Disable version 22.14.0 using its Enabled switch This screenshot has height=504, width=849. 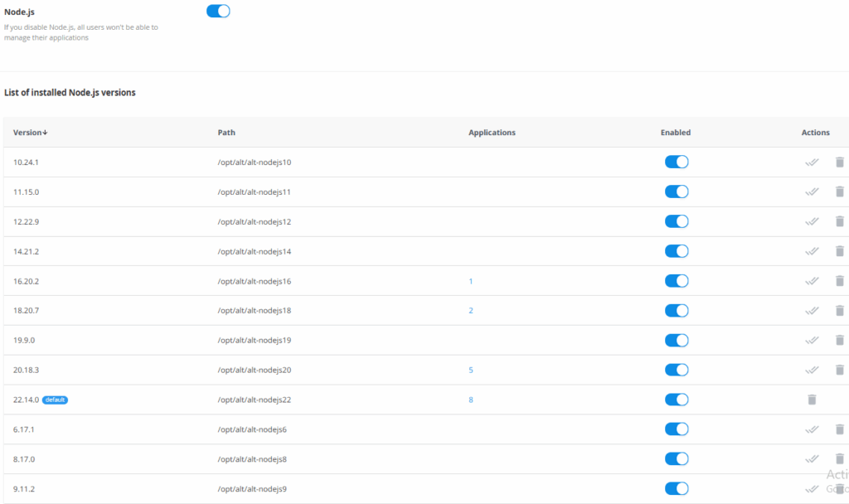click(x=677, y=399)
